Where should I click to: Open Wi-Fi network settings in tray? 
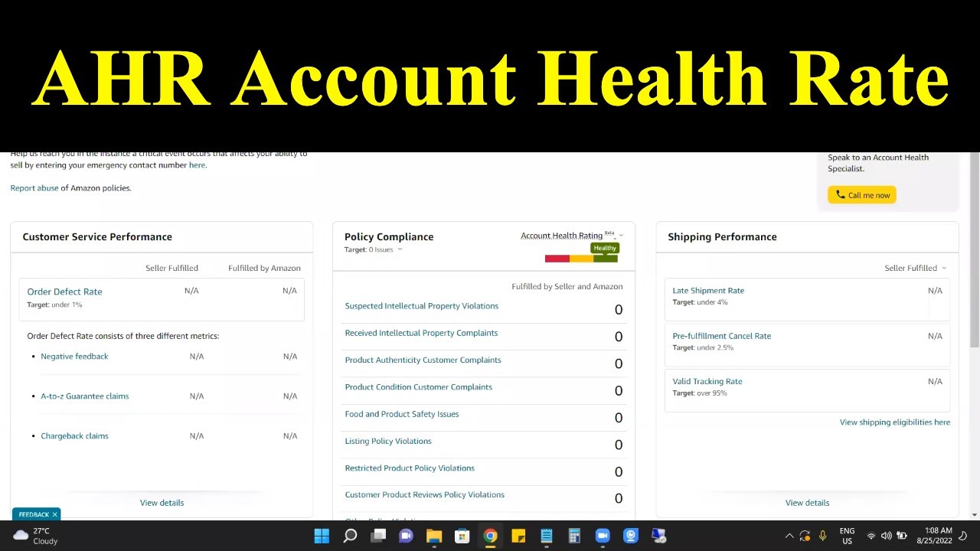[871, 536]
